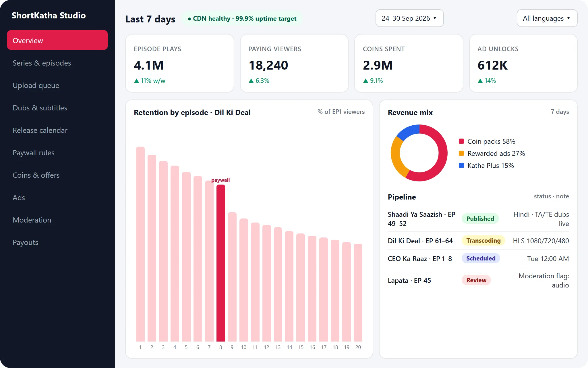Click the 'Retention by episode · Dil Ki Deal' title
Screen dimensions: 588x368
pyautogui.click(x=192, y=112)
